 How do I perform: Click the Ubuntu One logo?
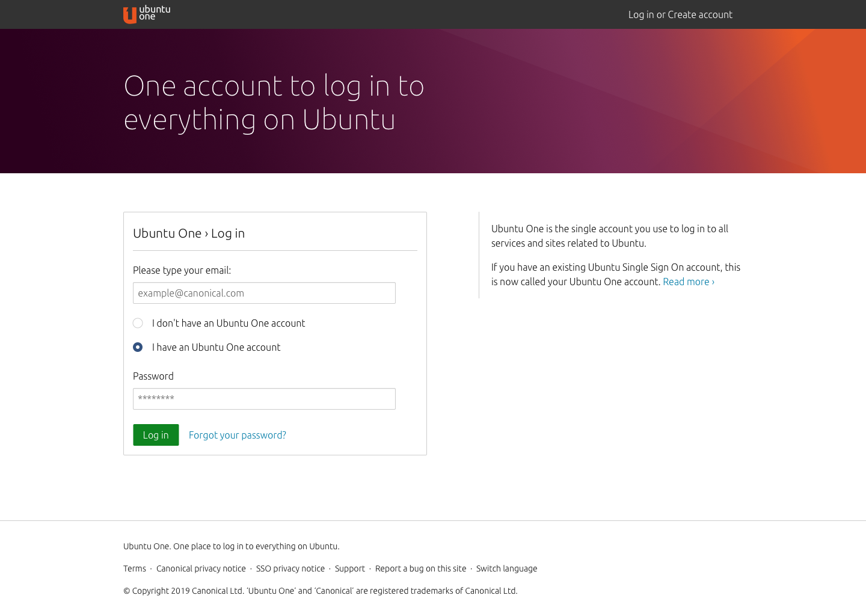pos(147,14)
